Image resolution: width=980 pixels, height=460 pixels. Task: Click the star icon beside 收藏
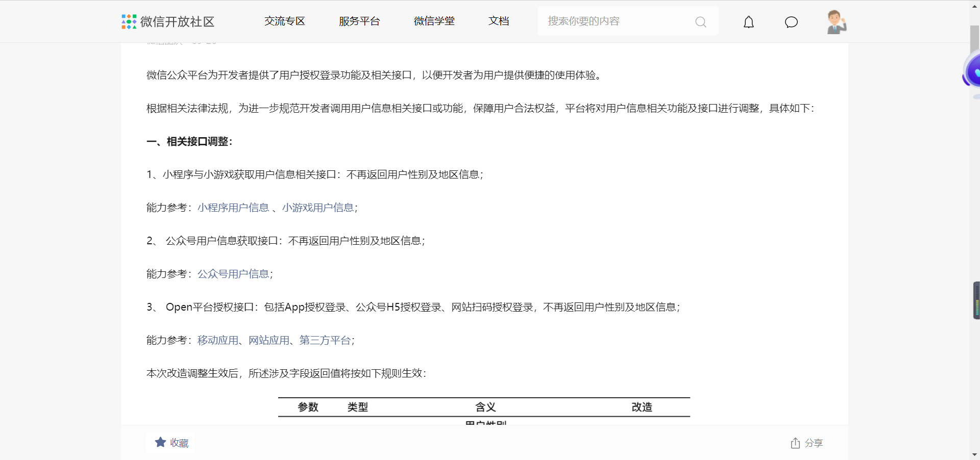pyautogui.click(x=160, y=442)
